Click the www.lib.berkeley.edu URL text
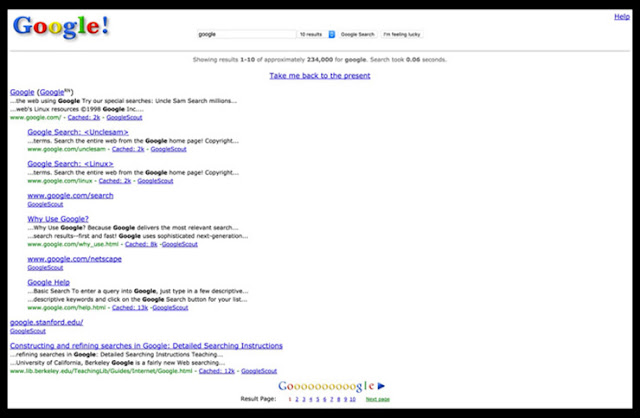 coord(101,371)
